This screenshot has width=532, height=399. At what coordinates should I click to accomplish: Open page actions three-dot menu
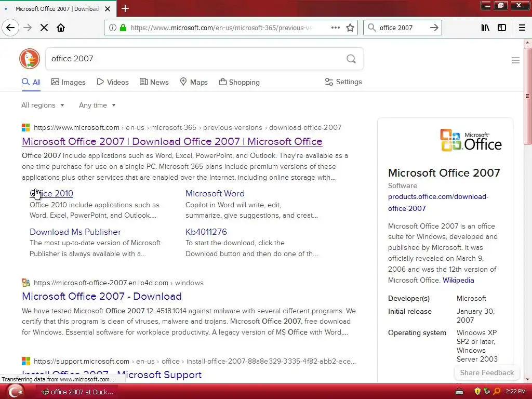pos(336,28)
